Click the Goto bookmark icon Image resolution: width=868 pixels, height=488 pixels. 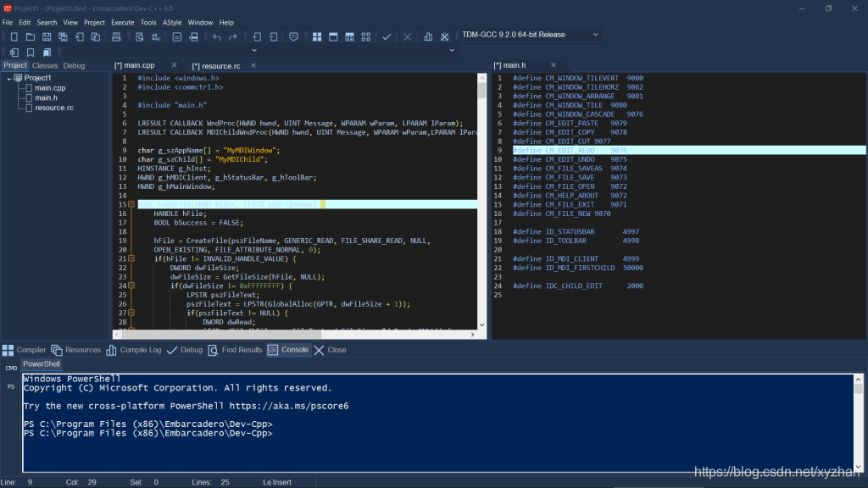[47, 53]
